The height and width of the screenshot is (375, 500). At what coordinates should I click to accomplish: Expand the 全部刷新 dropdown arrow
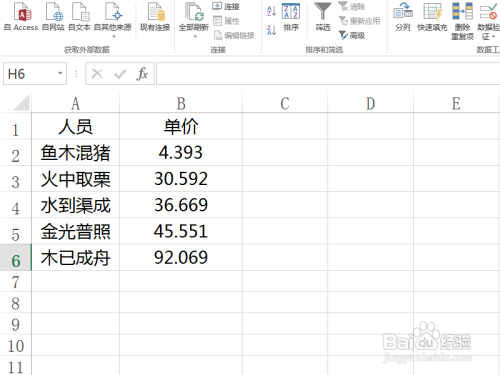195,36
